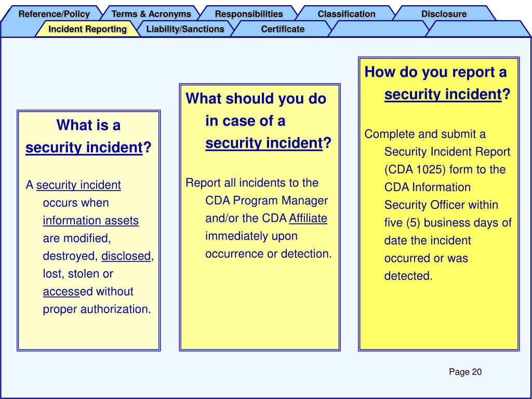Screen dimensions: 532x399
Task: Open the Disclosure tab
Action: (444, 14)
